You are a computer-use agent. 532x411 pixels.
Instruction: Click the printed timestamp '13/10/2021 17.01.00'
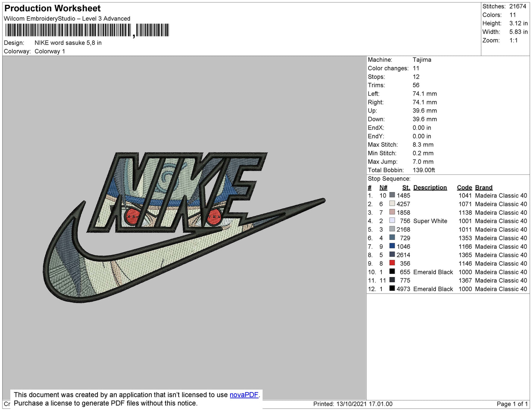(364, 404)
